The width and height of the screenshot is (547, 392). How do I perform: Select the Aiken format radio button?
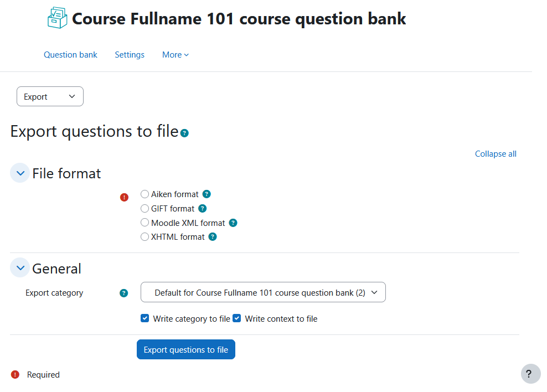pos(145,194)
